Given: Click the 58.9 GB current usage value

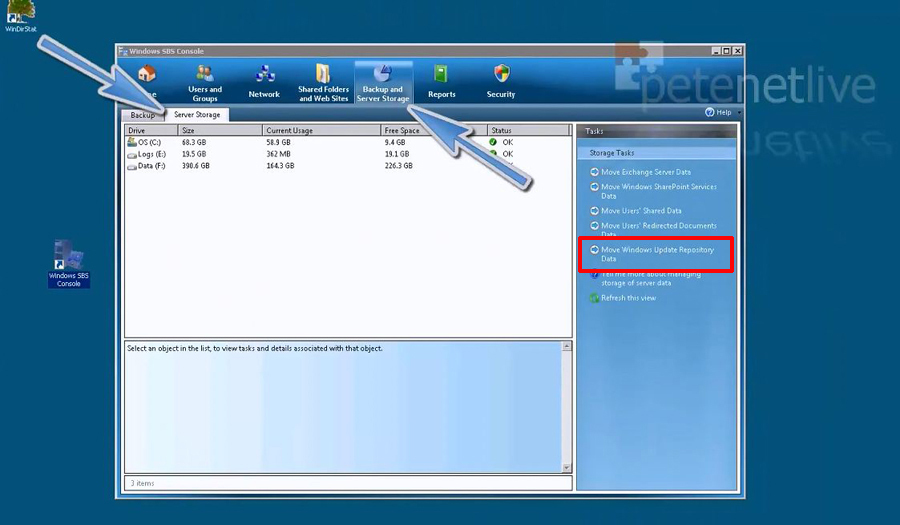Looking at the screenshot, I should click(x=278, y=142).
